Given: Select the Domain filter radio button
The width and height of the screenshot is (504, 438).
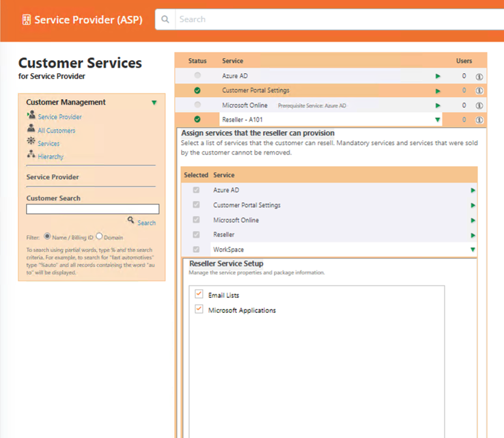Looking at the screenshot, I should [99, 236].
